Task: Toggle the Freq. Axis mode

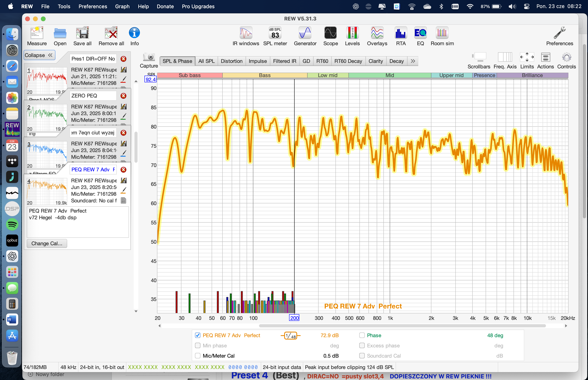Action: (505, 61)
